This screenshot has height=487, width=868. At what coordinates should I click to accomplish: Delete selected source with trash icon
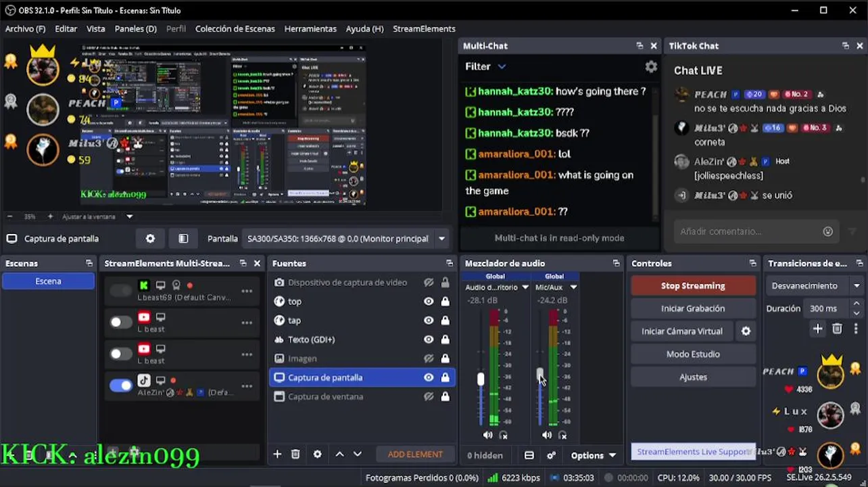(x=295, y=455)
